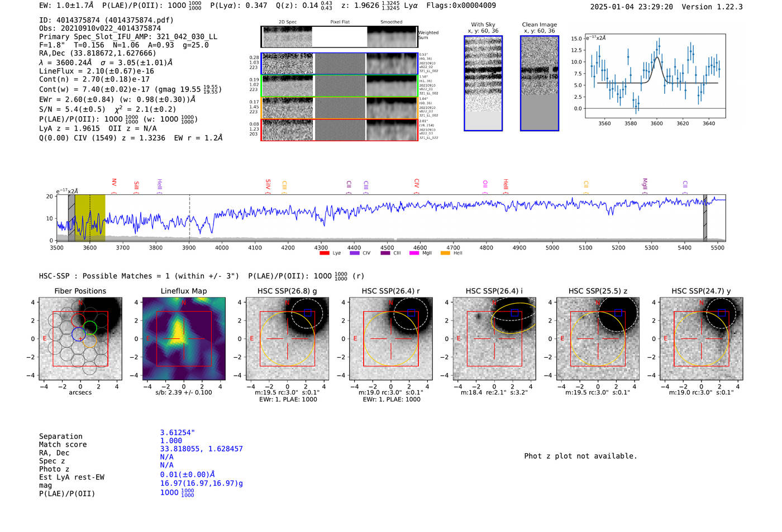
Task: Click the Est LyA rest-EW 0.01(±0.00)Å value
Action: tap(188, 475)
